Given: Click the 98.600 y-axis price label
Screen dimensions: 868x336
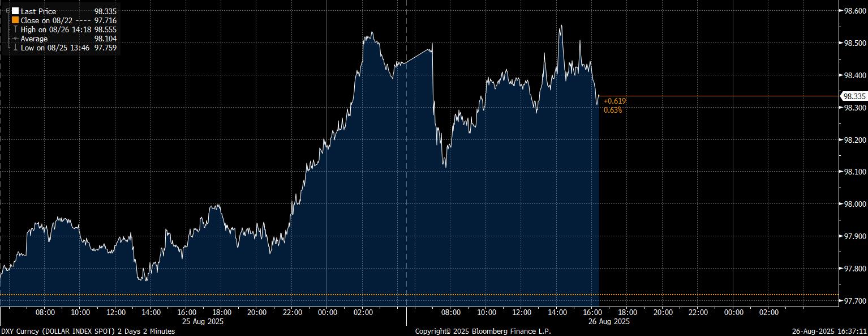Looking at the screenshot, I should [x=854, y=11].
